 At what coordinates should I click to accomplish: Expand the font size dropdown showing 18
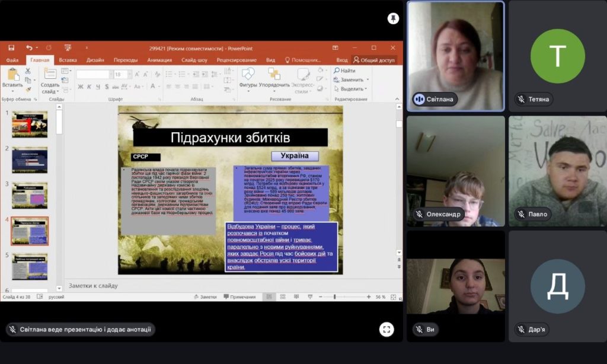coord(130,74)
